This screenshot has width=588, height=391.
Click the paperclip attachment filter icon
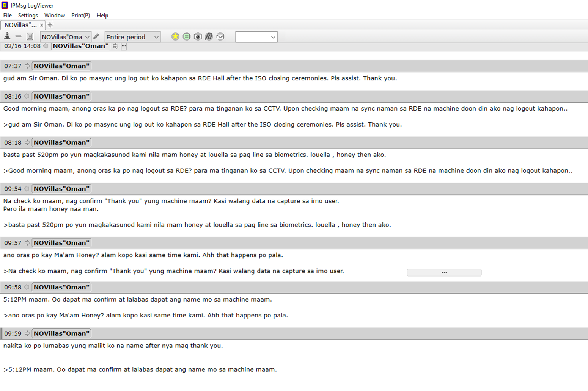click(209, 36)
